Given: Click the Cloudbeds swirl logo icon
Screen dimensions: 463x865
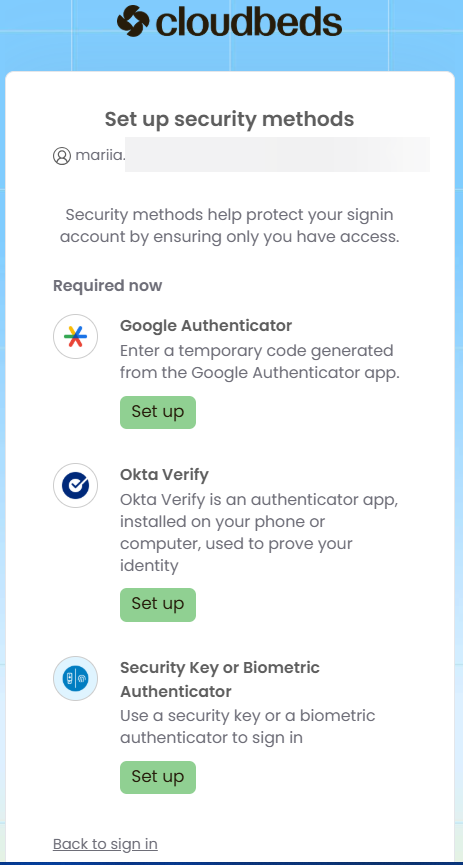Looking at the screenshot, I should (133, 21).
